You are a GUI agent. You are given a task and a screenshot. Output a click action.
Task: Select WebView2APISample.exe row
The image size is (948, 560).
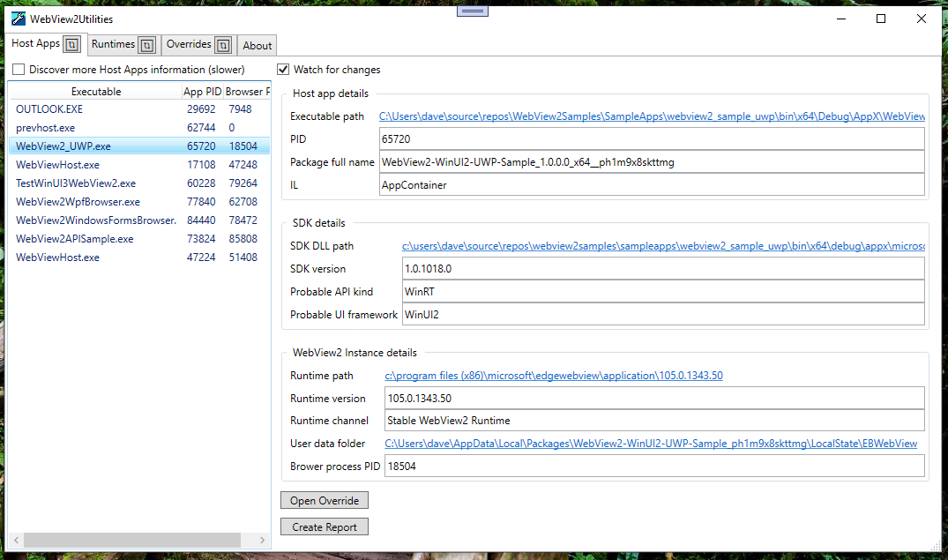pos(139,239)
